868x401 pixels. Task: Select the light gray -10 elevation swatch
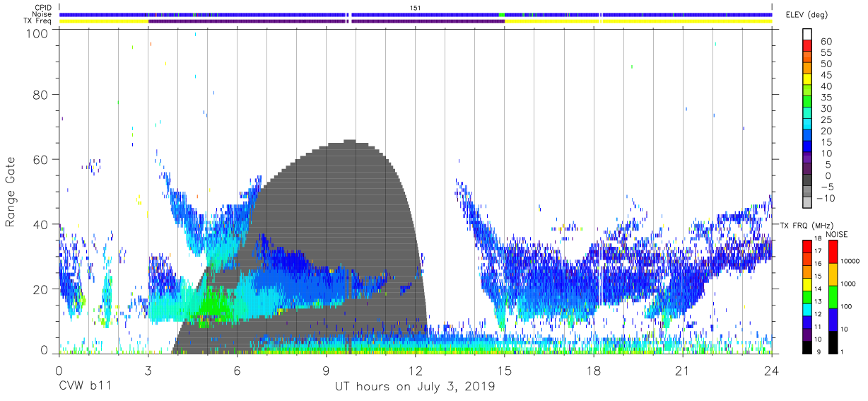point(808,202)
